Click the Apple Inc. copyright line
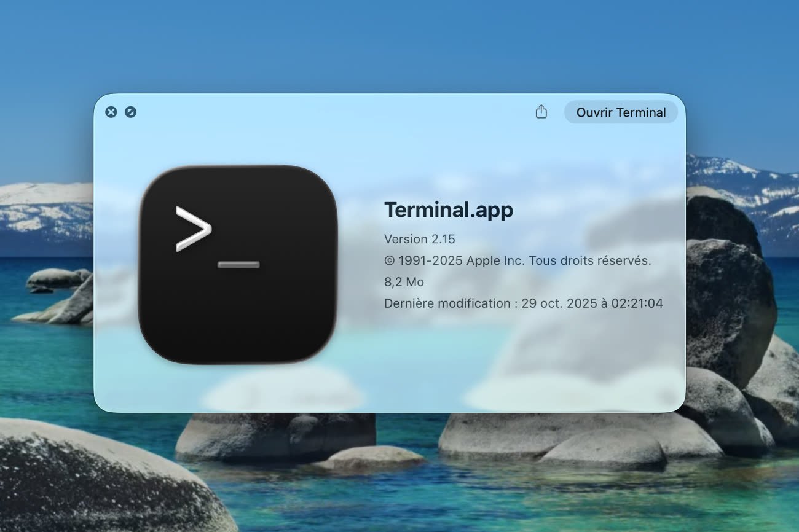The image size is (799, 532). click(x=517, y=260)
